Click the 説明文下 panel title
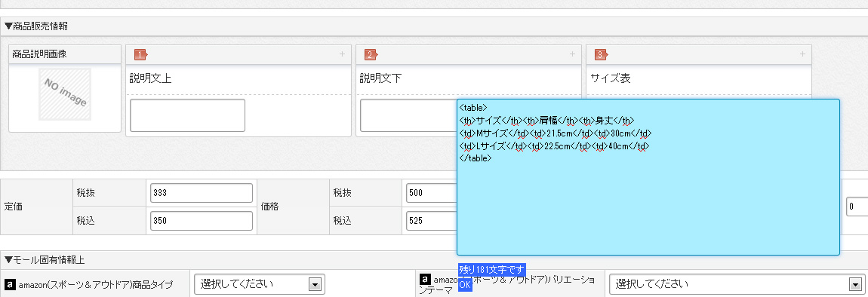The height and width of the screenshot is (297, 868). point(381,78)
